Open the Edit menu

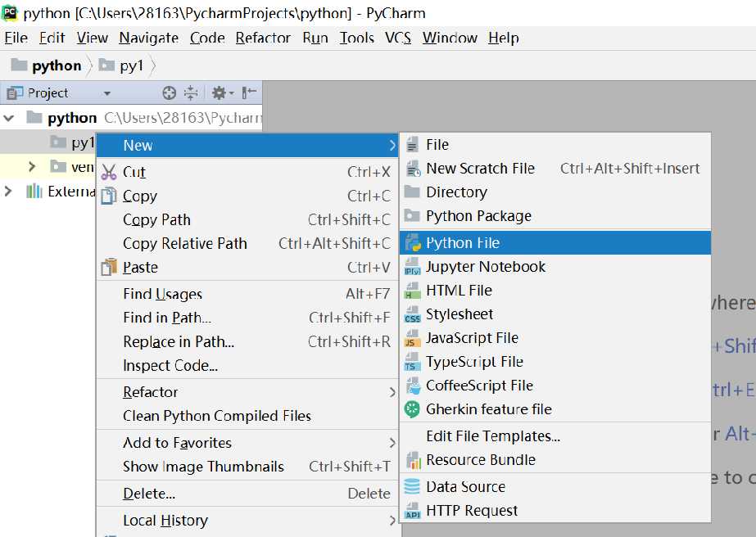click(52, 38)
